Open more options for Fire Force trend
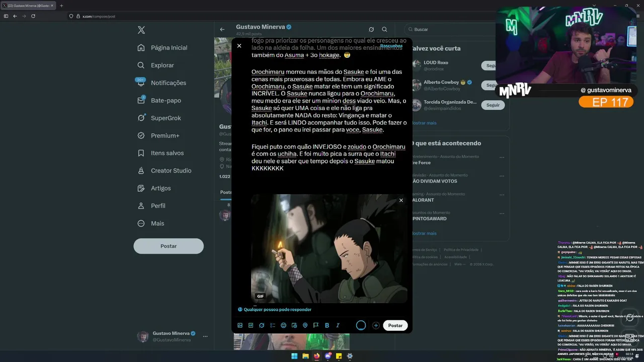The width and height of the screenshot is (644, 362). point(502,157)
